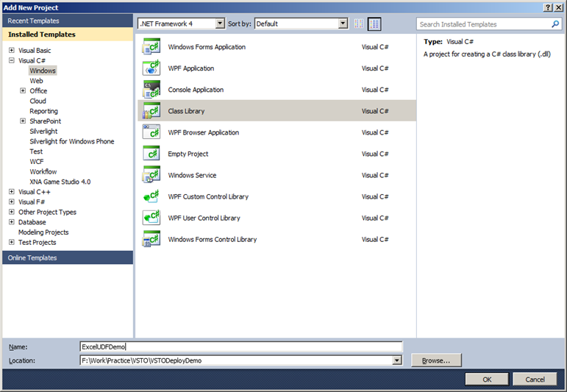
Task: Expand the Visual C++ node
Action: pos(12,192)
